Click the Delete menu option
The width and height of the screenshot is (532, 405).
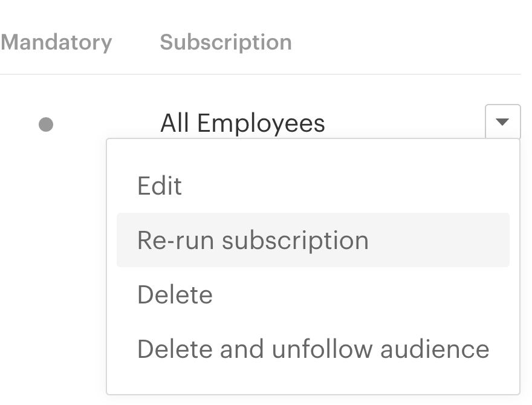click(175, 295)
